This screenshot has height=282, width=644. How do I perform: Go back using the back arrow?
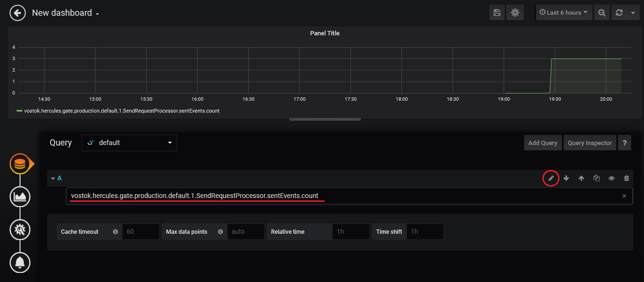18,13
